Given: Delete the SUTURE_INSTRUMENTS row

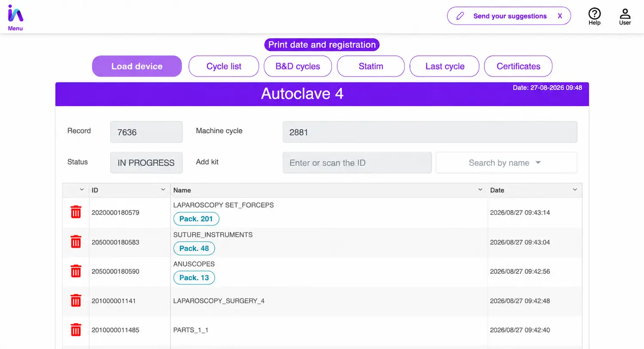Looking at the screenshot, I should [x=76, y=242].
